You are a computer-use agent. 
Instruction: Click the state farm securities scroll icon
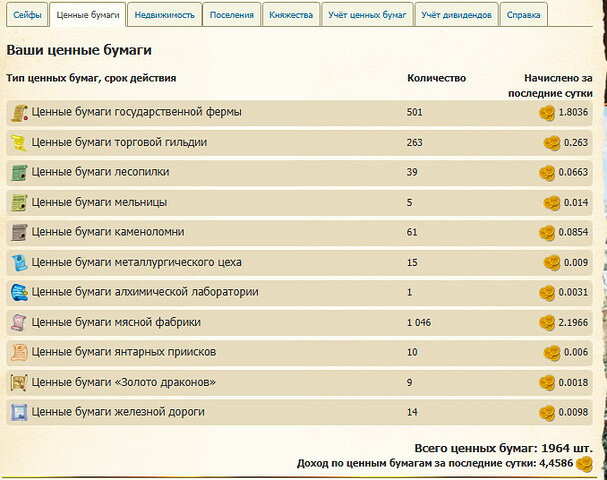pos(19,113)
